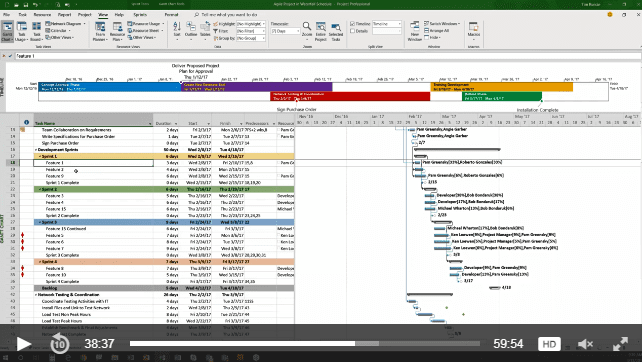Viewport: 642px width, 362px height.
Task: Collapse the Sprint 2 summary task
Action: click(40, 190)
